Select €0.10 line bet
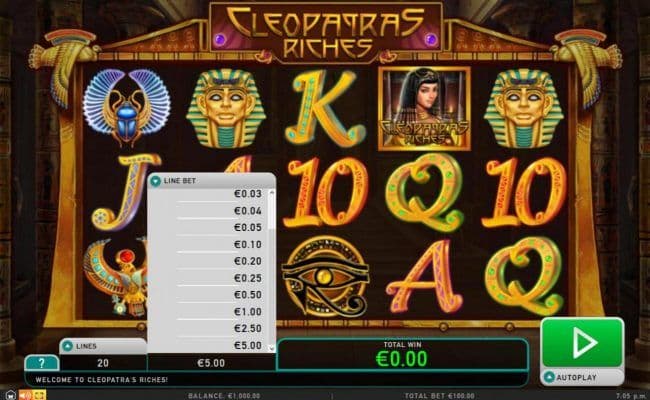 tap(211, 245)
